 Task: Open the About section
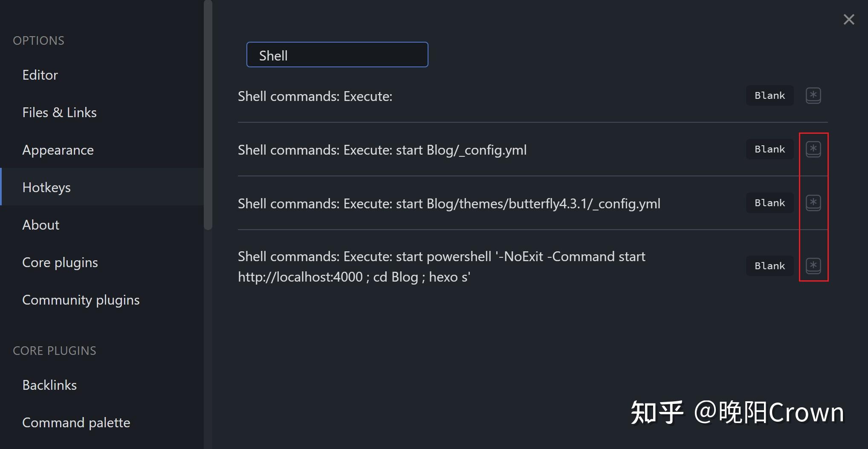(x=41, y=225)
